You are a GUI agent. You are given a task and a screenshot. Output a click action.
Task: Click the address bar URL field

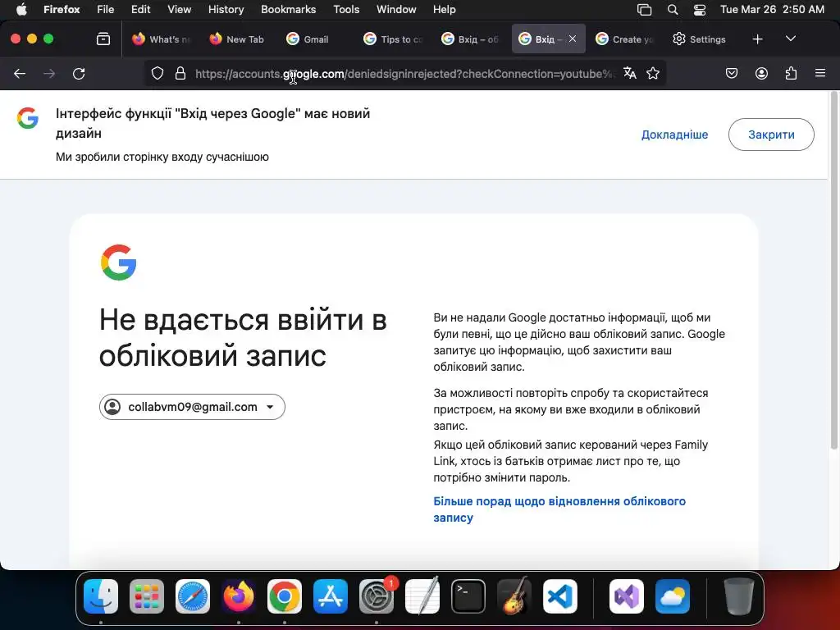[404, 74]
